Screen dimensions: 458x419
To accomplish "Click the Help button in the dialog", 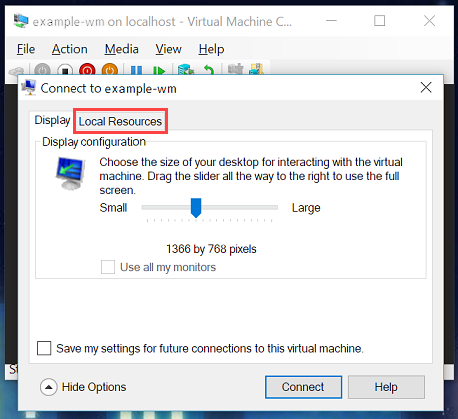I will click(x=386, y=387).
